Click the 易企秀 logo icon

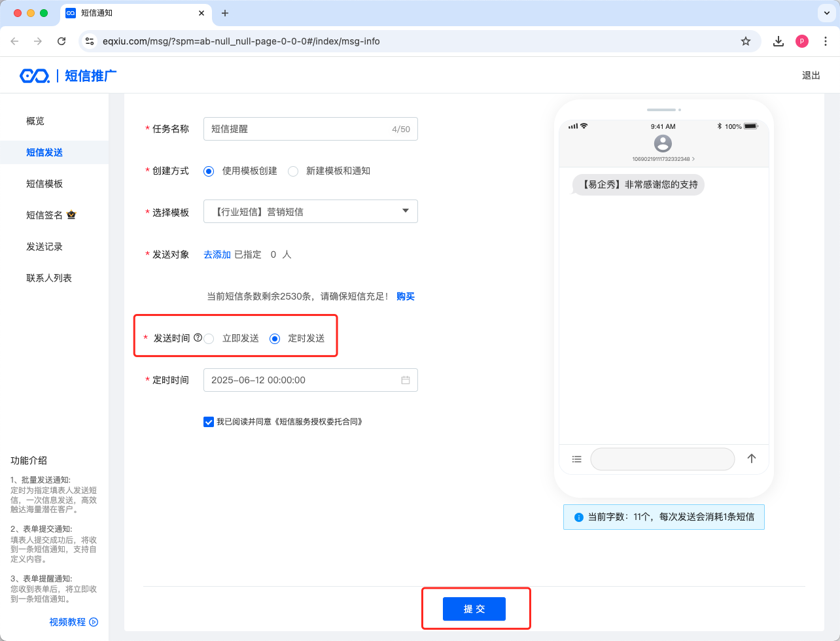35,76
